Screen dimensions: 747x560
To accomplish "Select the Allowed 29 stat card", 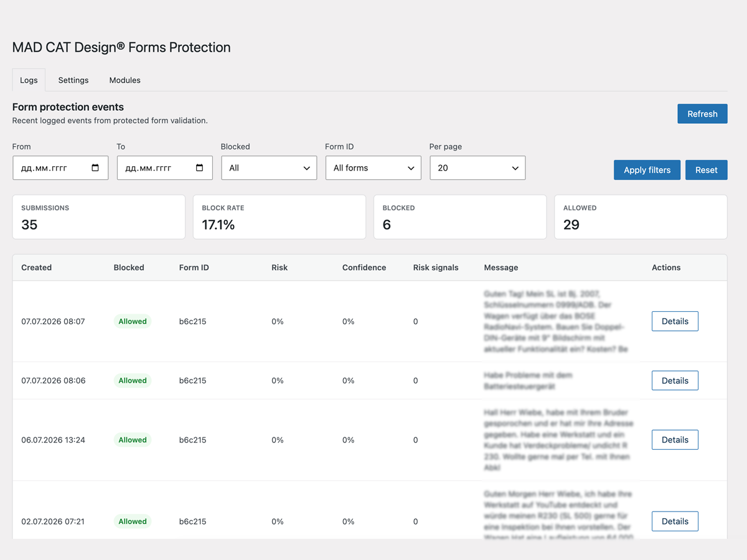I will (x=641, y=217).
